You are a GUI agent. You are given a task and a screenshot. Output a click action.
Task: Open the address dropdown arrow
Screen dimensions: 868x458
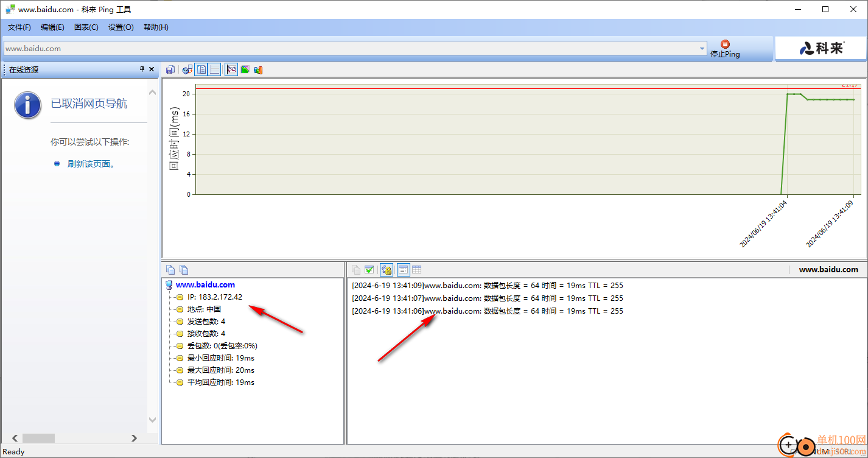[x=702, y=49]
